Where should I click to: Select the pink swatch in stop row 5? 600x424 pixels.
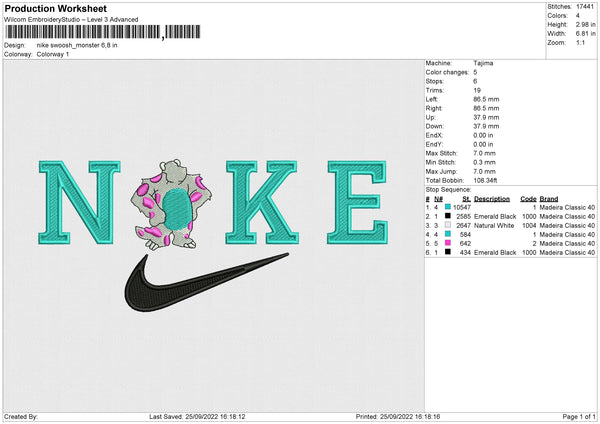[448, 243]
